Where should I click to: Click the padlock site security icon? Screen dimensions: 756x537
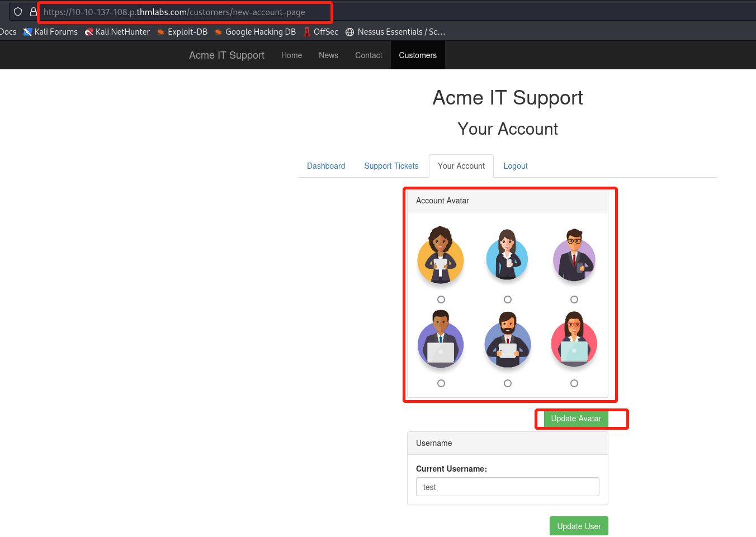pyautogui.click(x=33, y=12)
